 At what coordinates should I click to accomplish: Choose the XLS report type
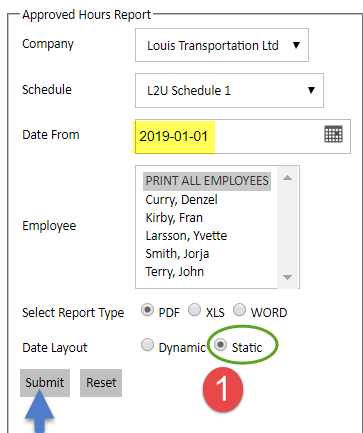coord(194,310)
